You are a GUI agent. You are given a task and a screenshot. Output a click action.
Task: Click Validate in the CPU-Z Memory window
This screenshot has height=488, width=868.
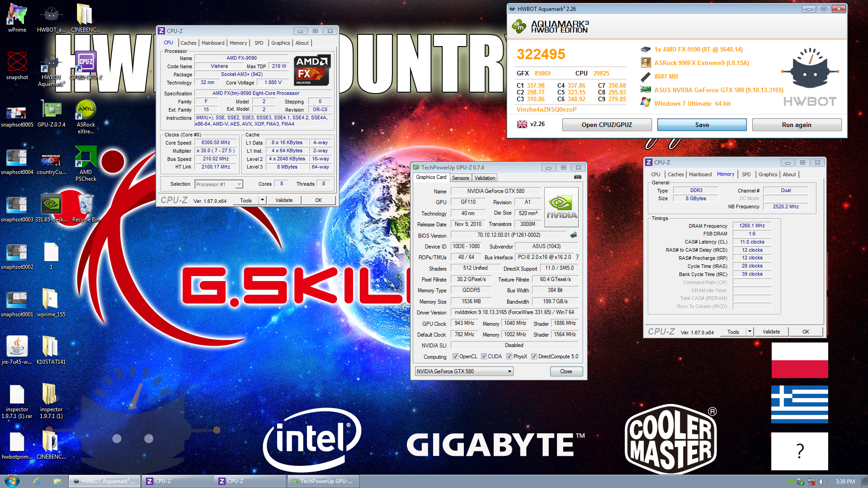tap(771, 332)
